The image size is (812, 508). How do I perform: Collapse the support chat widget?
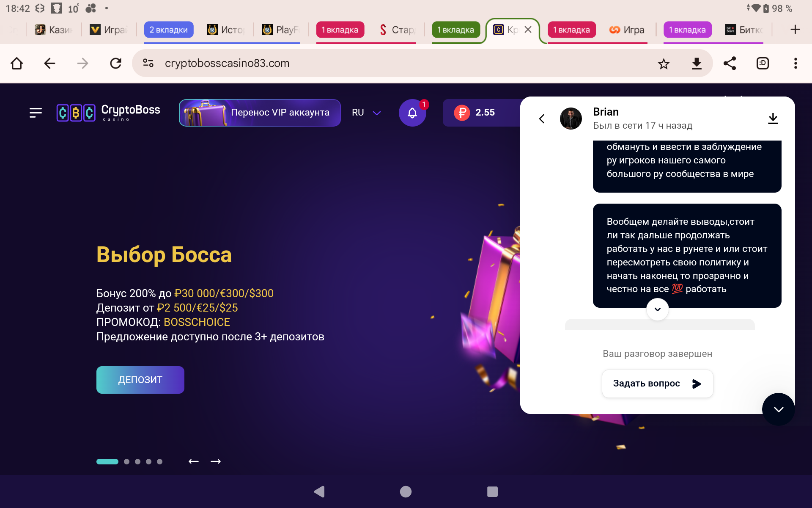(x=778, y=409)
